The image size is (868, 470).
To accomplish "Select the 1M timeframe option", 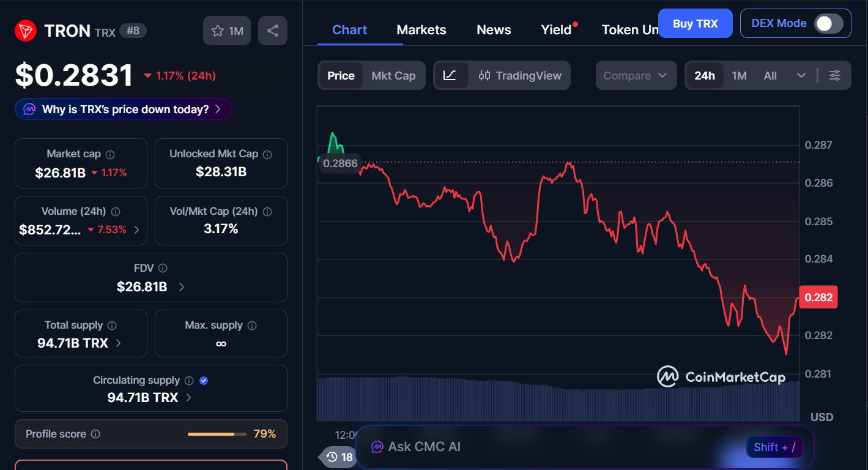I will [739, 75].
